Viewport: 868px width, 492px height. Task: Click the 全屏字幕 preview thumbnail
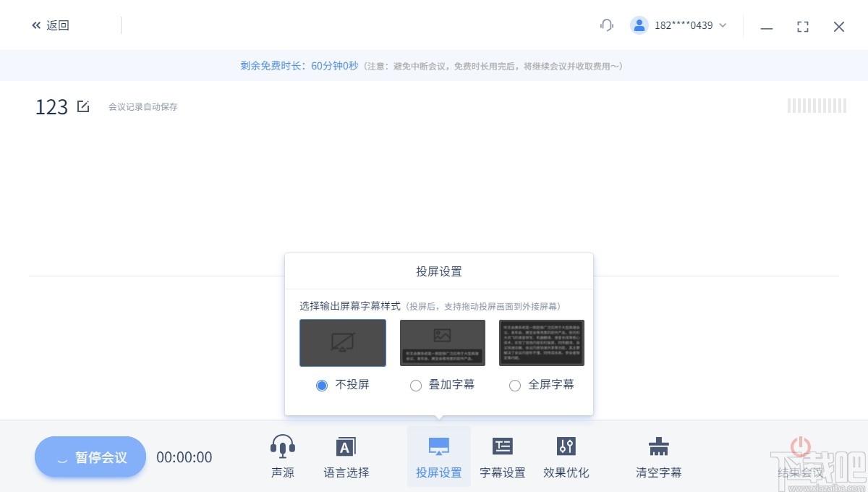[541, 342]
